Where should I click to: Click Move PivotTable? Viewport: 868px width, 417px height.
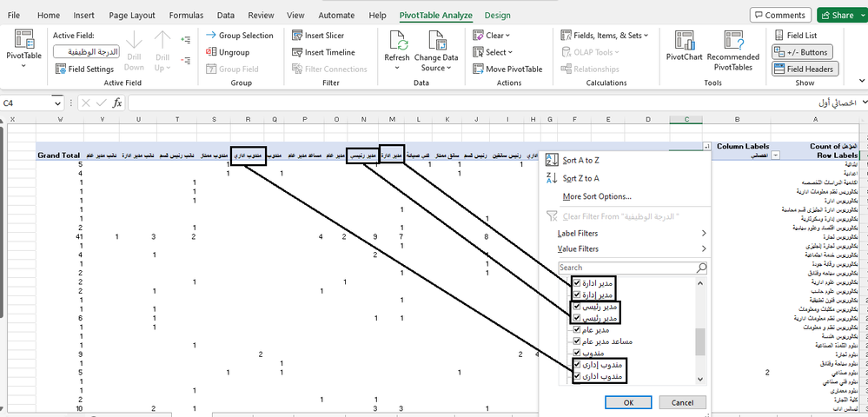point(507,69)
